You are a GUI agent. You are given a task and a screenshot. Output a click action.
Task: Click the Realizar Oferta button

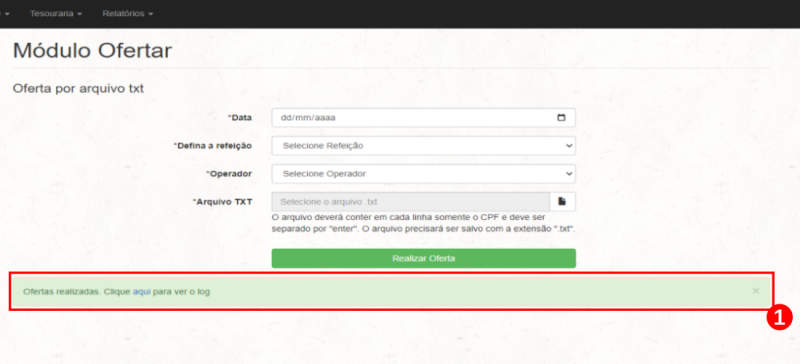(423, 258)
